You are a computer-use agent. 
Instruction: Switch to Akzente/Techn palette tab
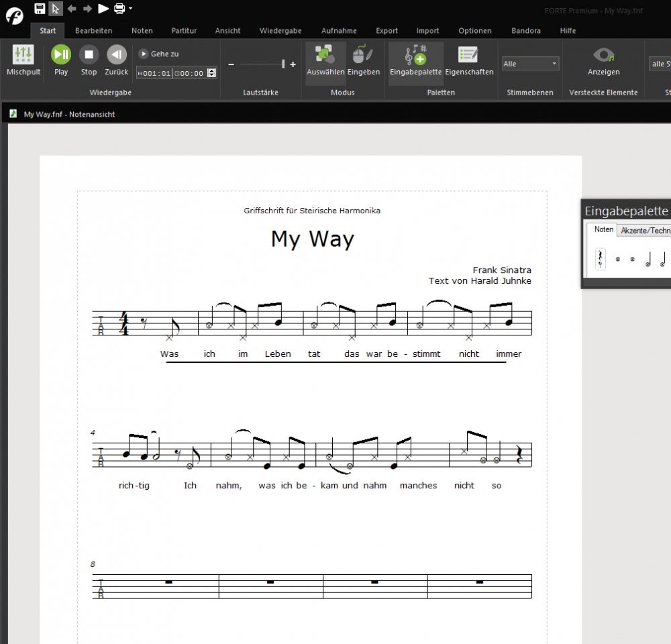click(x=644, y=230)
